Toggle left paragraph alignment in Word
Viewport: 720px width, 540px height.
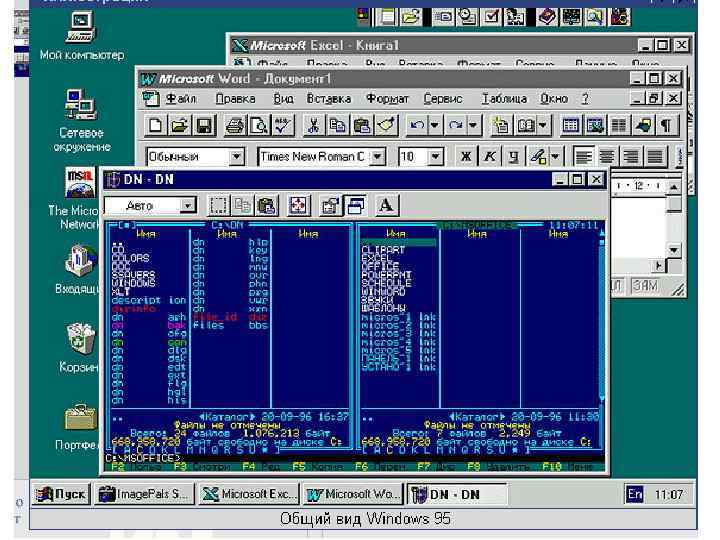584,157
